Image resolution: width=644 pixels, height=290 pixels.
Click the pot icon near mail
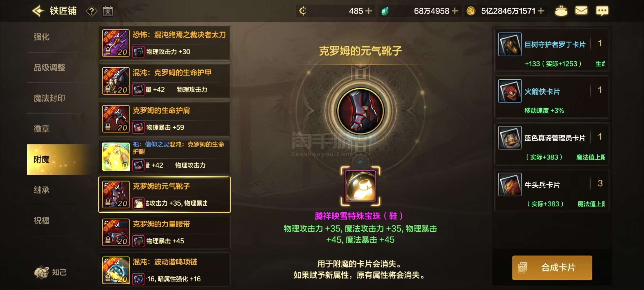coord(561,11)
